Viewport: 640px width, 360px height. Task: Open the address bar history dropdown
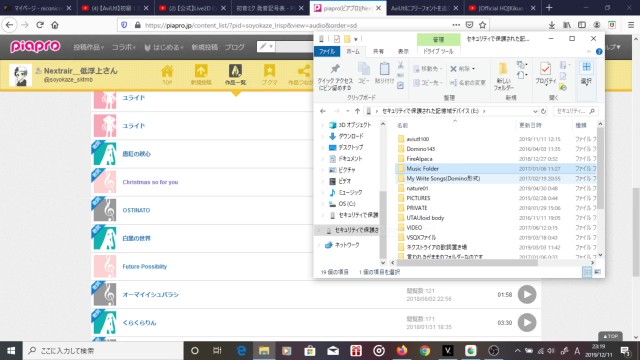pyautogui.click(x=535, y=111)
